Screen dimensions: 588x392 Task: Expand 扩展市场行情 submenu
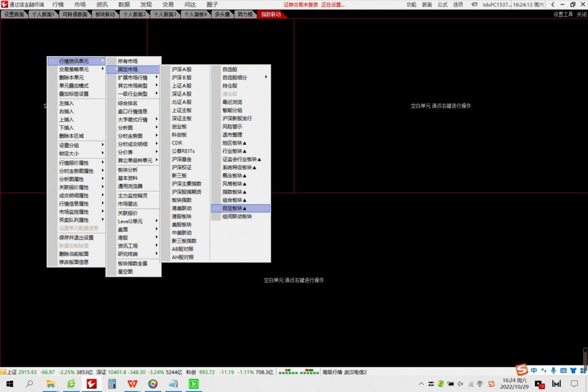pyautogui.click(x=134, y=78)
